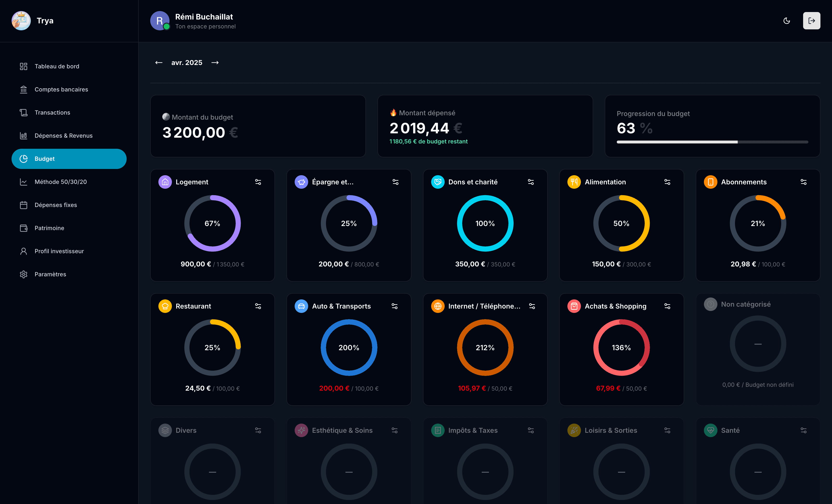This screenshot has width=832, height=504.
Task: Open Paramètres settings
Action: coord(69,274)
